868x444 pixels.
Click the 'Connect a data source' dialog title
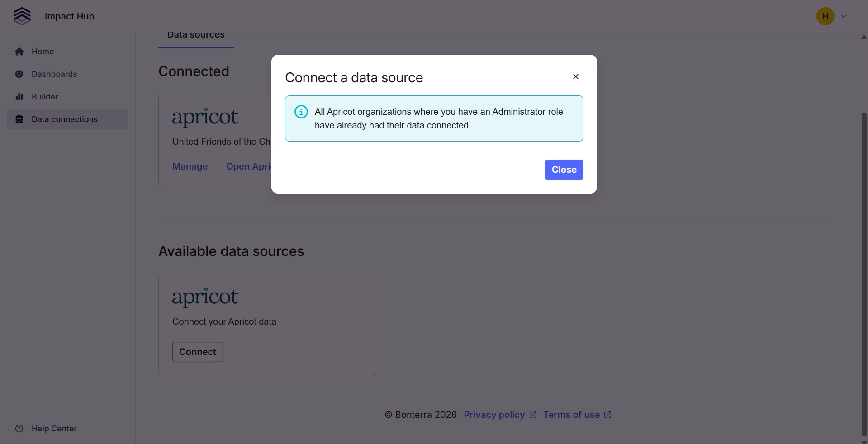click(354, 78)
